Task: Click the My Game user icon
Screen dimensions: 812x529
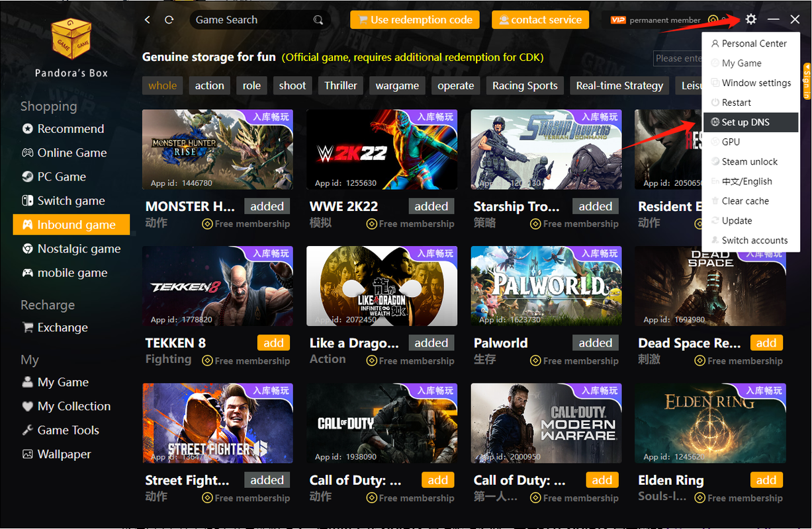Action: click(x=27, y=382)
